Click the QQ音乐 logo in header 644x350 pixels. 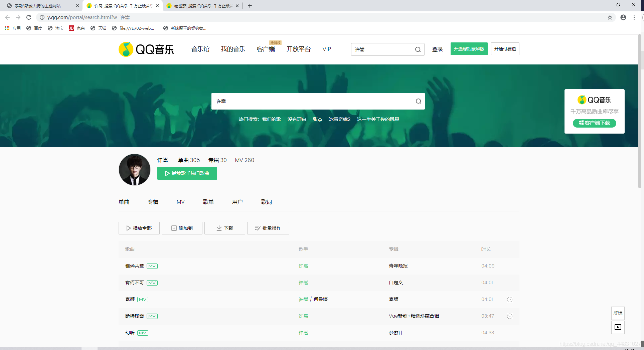146,49
